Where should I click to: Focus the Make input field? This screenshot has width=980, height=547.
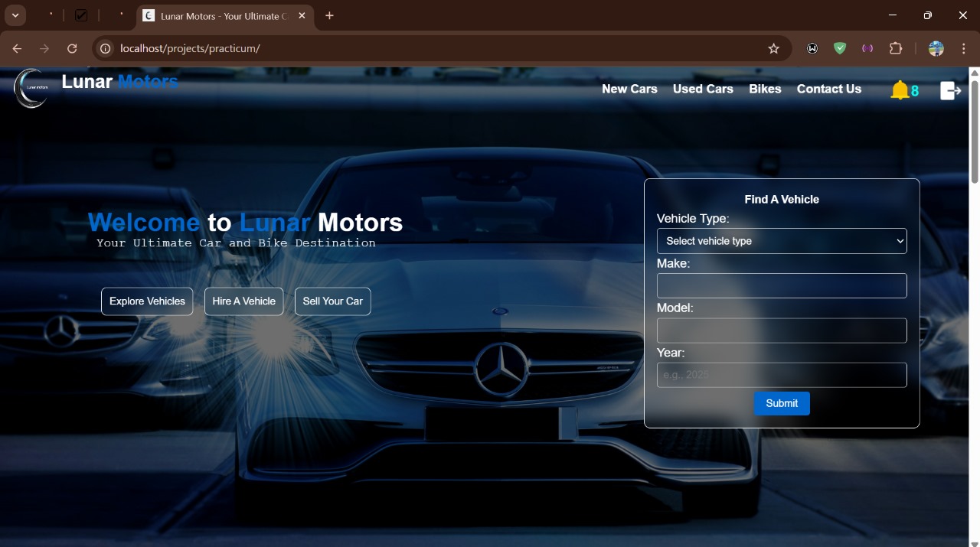pos(782,286)
